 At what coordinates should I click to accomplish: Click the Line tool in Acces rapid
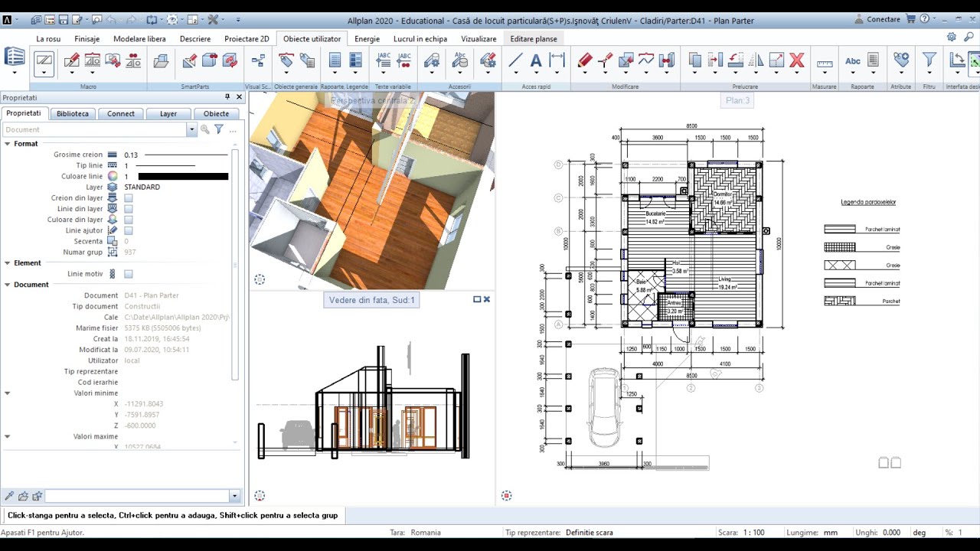click(x=515, y=60)
